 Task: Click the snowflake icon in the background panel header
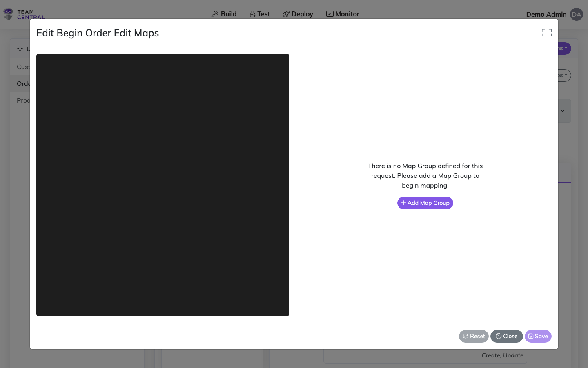point(20,49)
